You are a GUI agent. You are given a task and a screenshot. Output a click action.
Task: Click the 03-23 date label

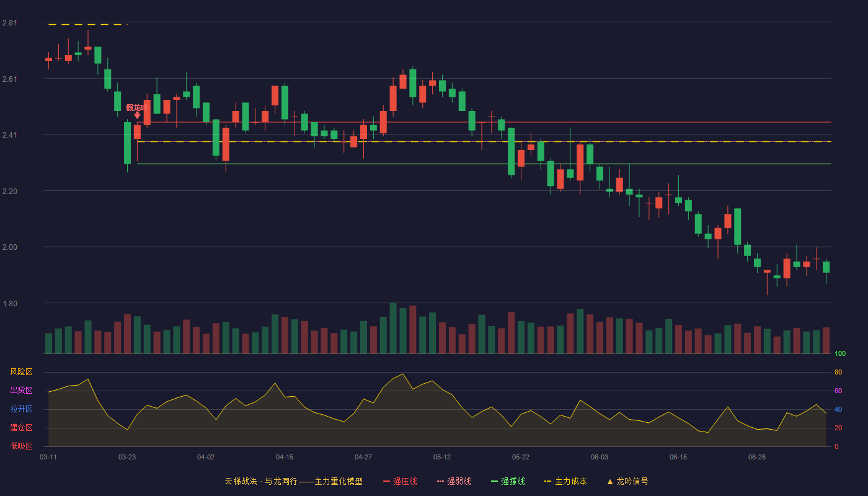point(127,457)
